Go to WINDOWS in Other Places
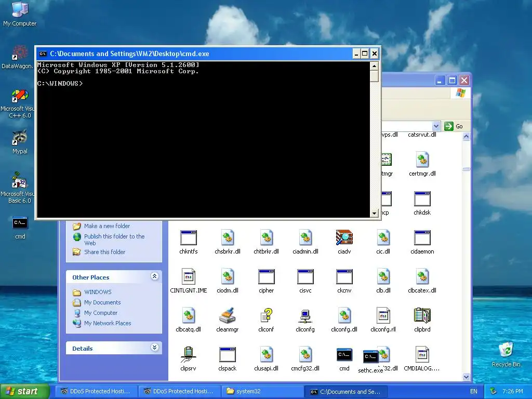 coord(98,292)
